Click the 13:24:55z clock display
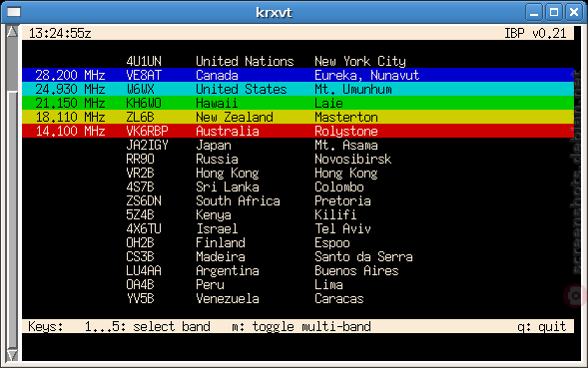The height and width of the screenshot is (368, 588). [60, 33]
